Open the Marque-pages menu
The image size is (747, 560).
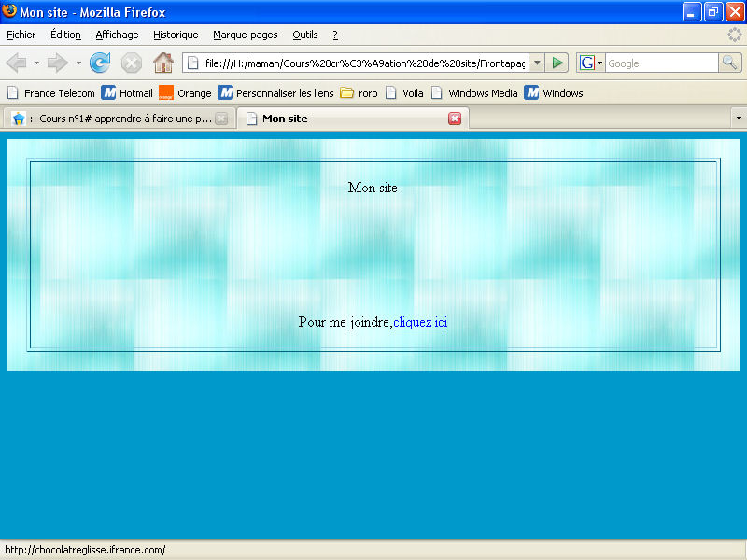pyautogui.click(x=246, y=35)
